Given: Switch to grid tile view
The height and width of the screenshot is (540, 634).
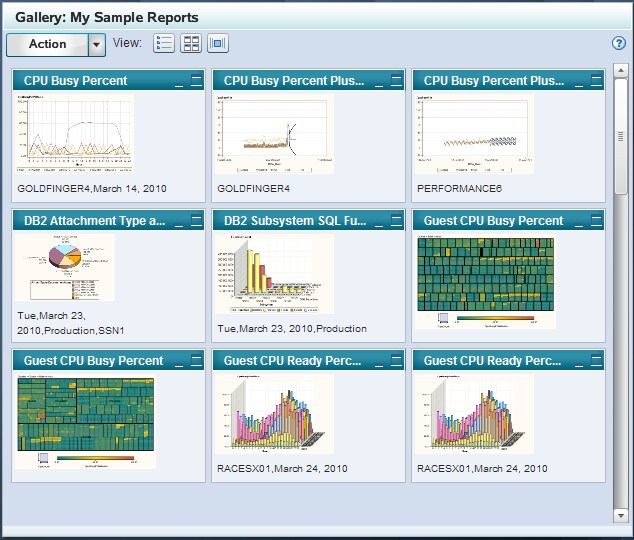Looking at the screenshot, I should (x=191, y=44).
